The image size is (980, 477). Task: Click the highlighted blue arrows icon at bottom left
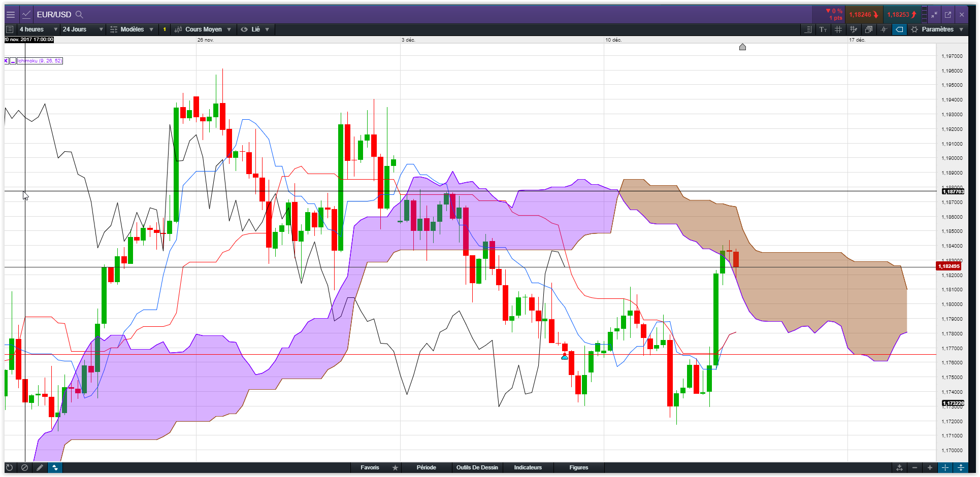pyautogui.click(x=55, y=468)
